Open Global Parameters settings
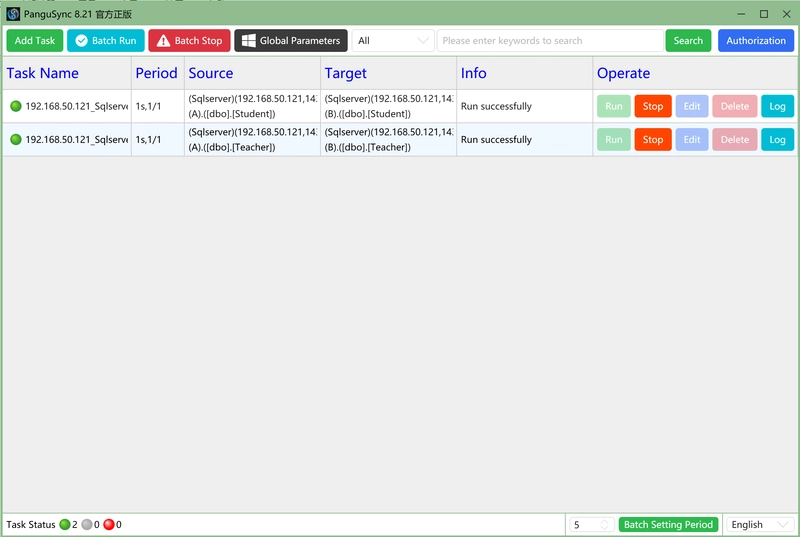The image size is (800, 537). 291,41
